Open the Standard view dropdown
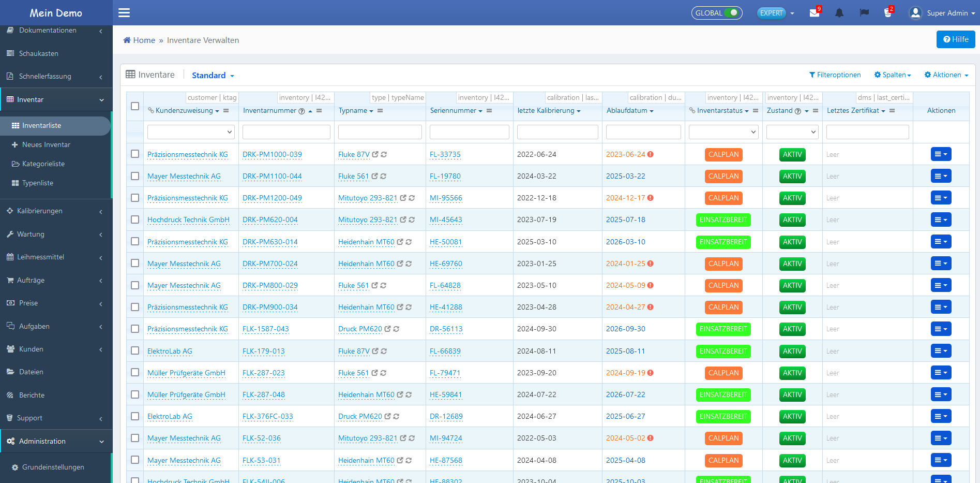 [x=213, y=76]
